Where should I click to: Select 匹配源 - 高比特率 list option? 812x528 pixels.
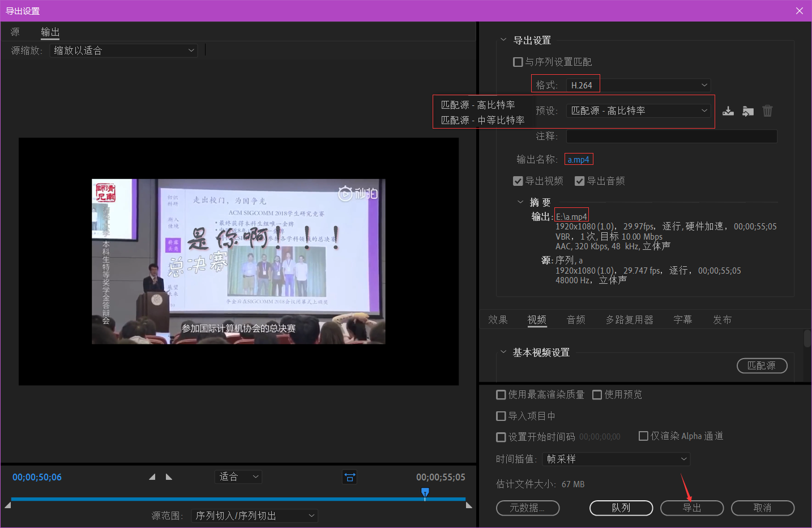click(478, 105)
